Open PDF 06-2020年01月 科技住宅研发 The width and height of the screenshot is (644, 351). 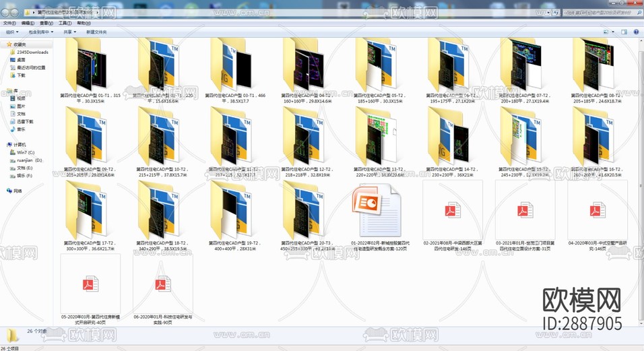point(163,290)
